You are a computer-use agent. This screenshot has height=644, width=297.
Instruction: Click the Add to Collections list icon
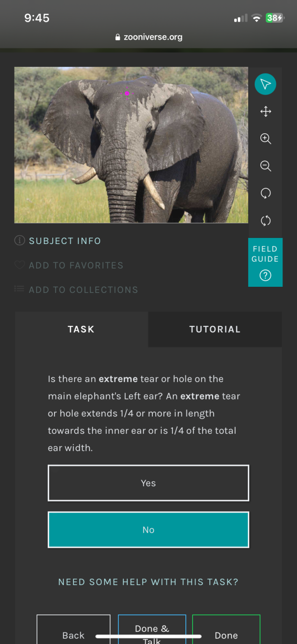coord(20,289)
